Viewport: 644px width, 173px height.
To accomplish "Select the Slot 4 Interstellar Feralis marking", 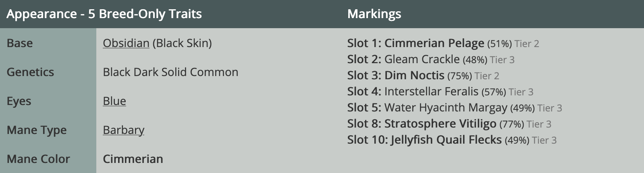I will click(x=440, y=91).
